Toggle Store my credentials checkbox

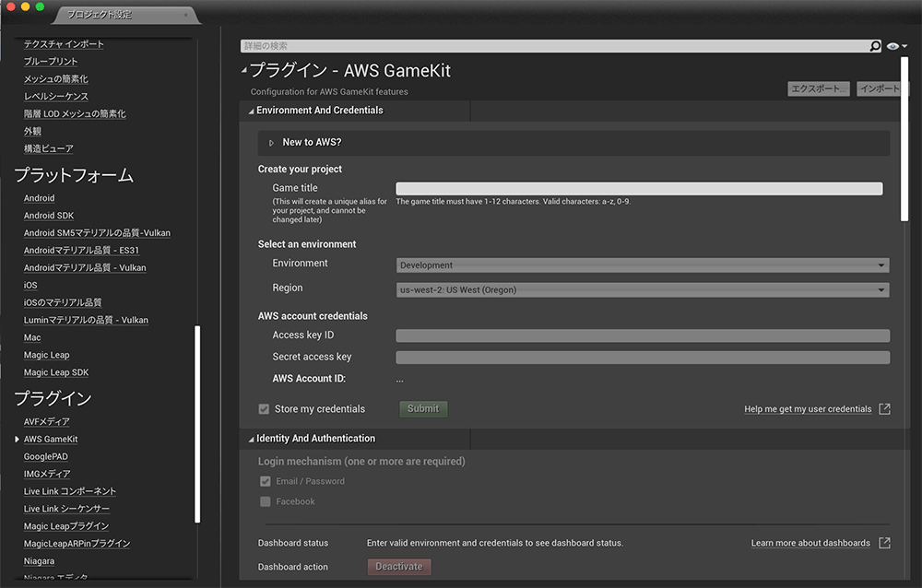[264, 408]
